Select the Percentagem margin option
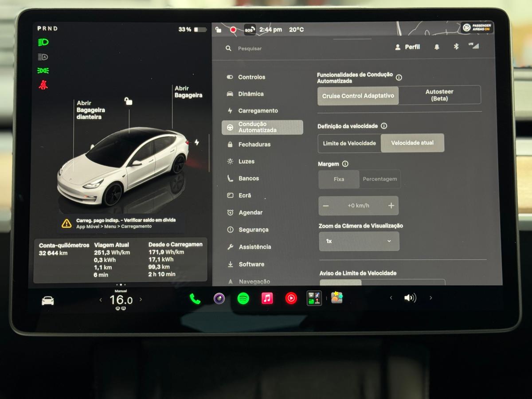The width and height of the screenshot is (532, 399). 380,179
